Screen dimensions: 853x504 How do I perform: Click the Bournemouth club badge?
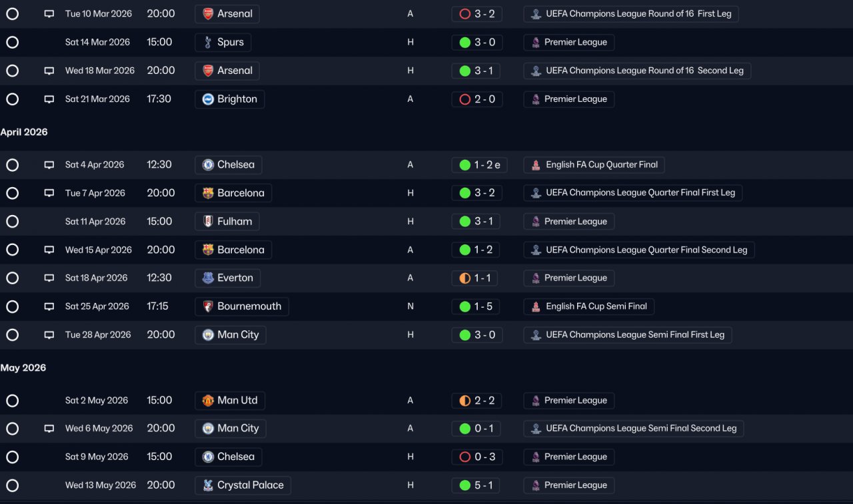[208, 306]
